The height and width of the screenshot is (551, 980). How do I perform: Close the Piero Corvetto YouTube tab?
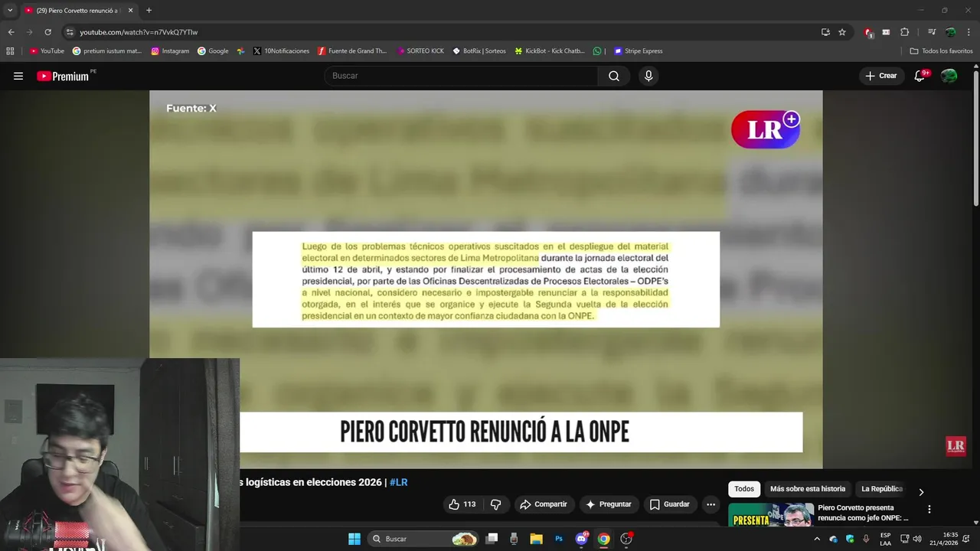(130, 10)
